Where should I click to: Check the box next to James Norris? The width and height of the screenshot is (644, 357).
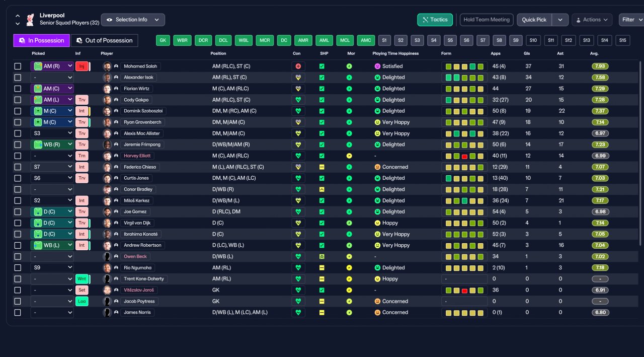(18, 312)
